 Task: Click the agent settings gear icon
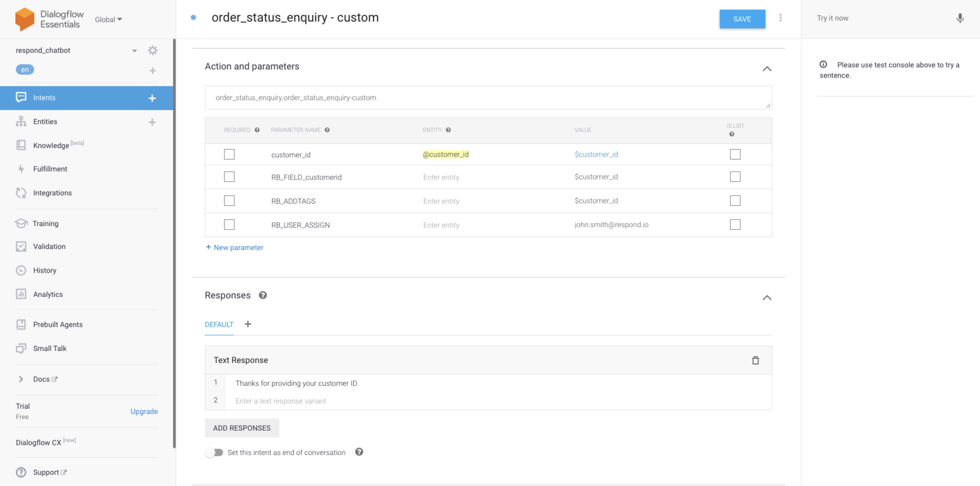pyautogui.click(x=153, y=50)
